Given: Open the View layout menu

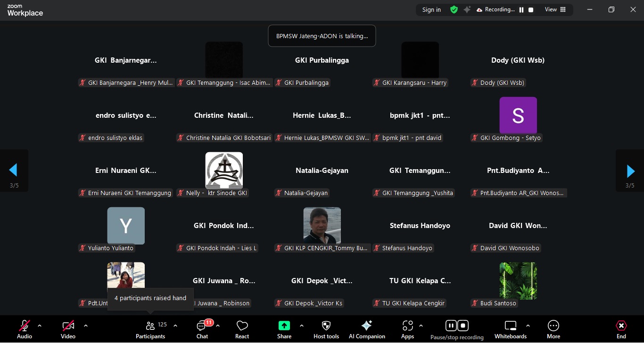Looking at the screenshot, I should click(555, 9).
